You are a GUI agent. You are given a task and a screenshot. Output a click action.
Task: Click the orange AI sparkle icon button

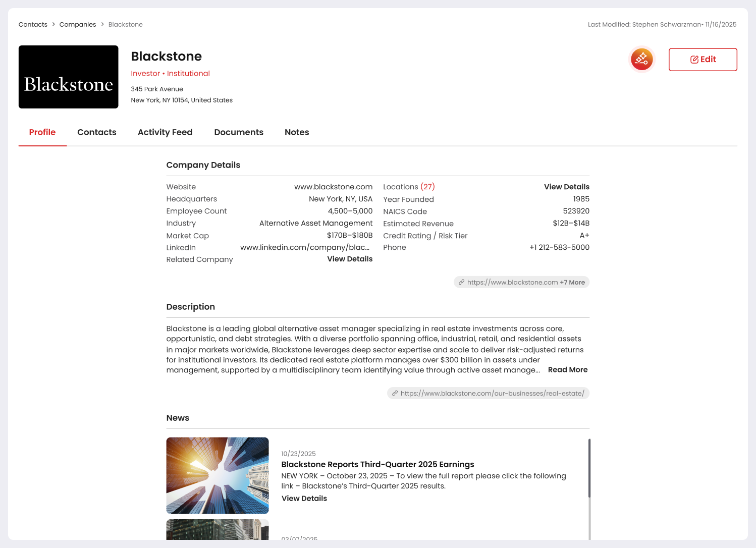[x=641, y=59]
